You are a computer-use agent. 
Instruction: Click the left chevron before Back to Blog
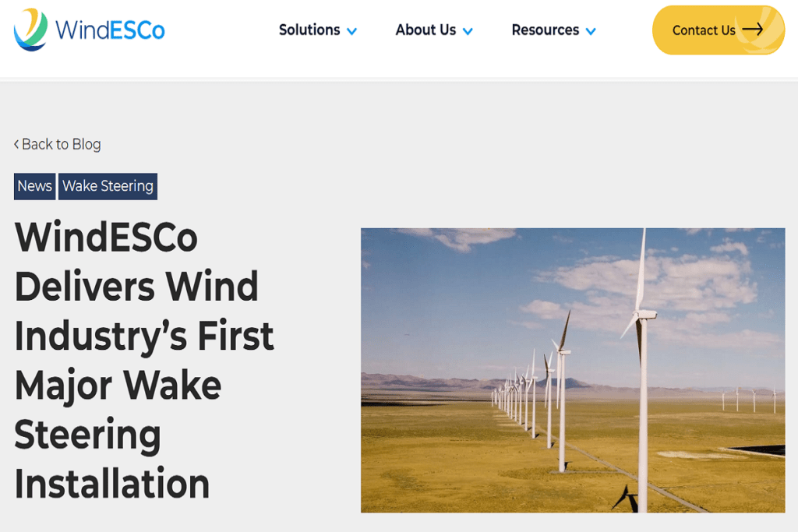tap(16, 144)
